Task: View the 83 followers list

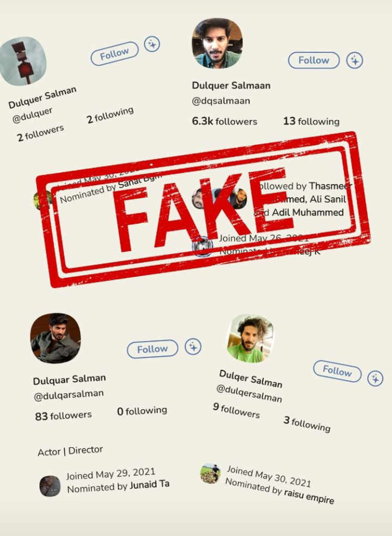Action: [x=63, y=416]
